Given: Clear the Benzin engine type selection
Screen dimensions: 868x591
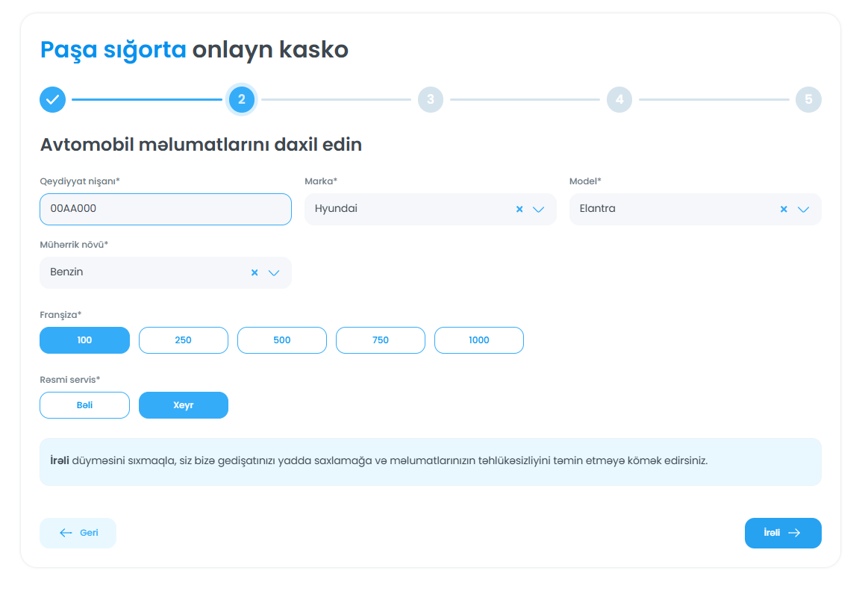Looking at the screenshot, I should pyautogui.click(x=255, y=273).
